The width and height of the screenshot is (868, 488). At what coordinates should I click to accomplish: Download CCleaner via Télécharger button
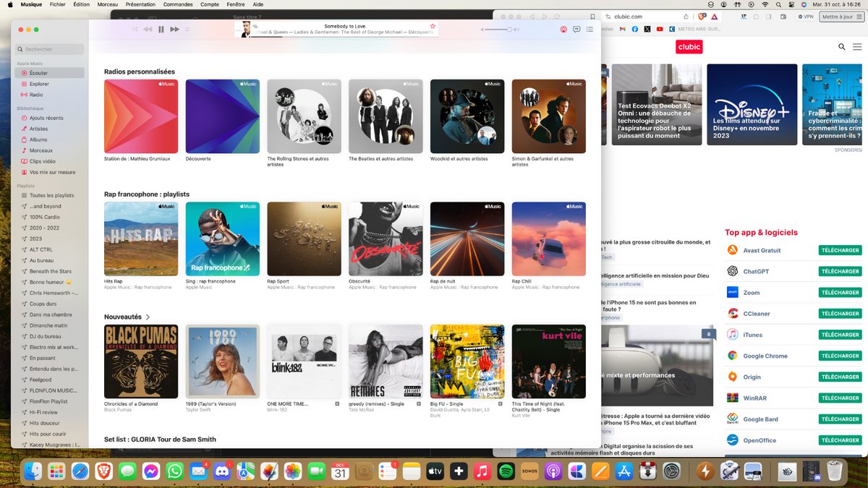tap(840, 314)
